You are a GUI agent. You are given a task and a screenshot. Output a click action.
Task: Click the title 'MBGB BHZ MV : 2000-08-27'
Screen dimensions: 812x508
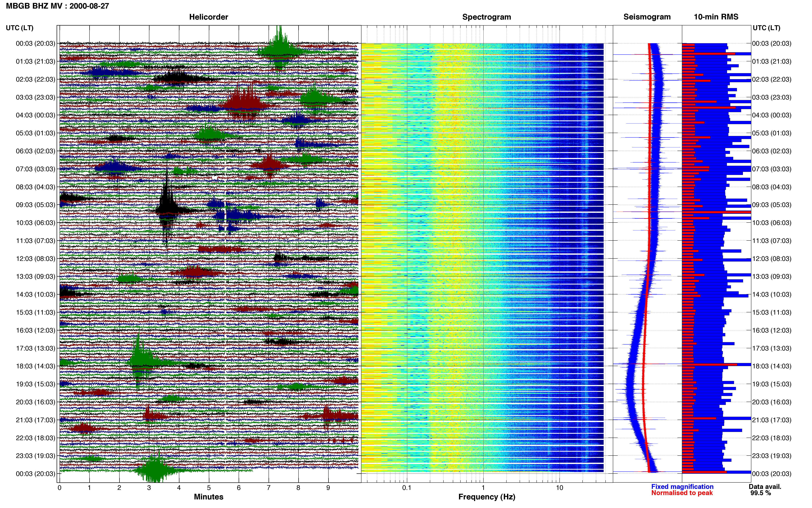[57, 6]
